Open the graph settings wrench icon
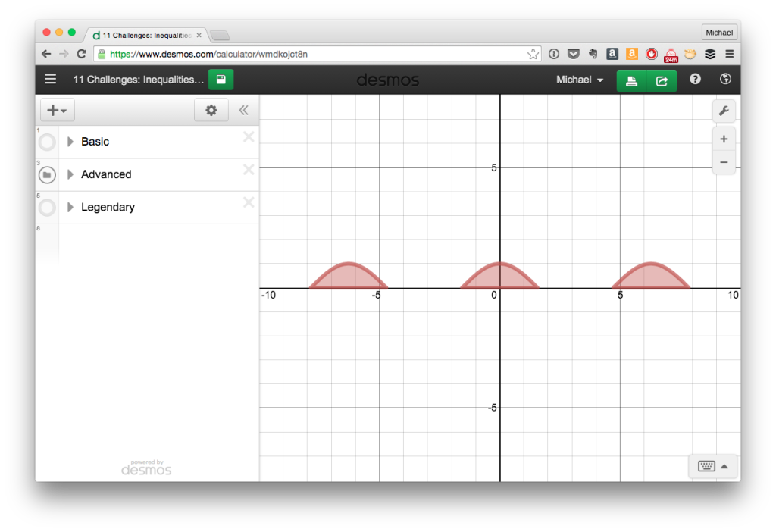The image size is (776, 532). pyautogui.click(x=724, y=111)
